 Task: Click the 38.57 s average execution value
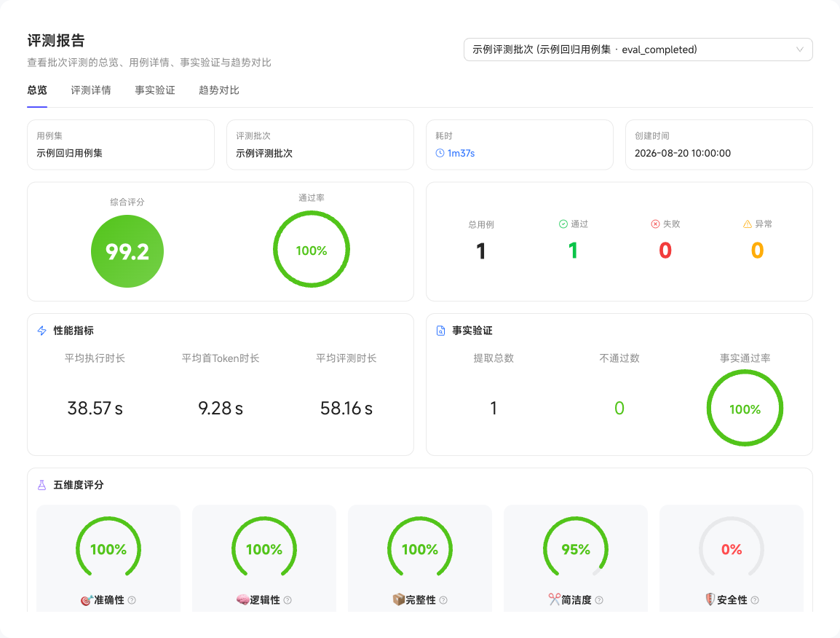pos(95,409)
